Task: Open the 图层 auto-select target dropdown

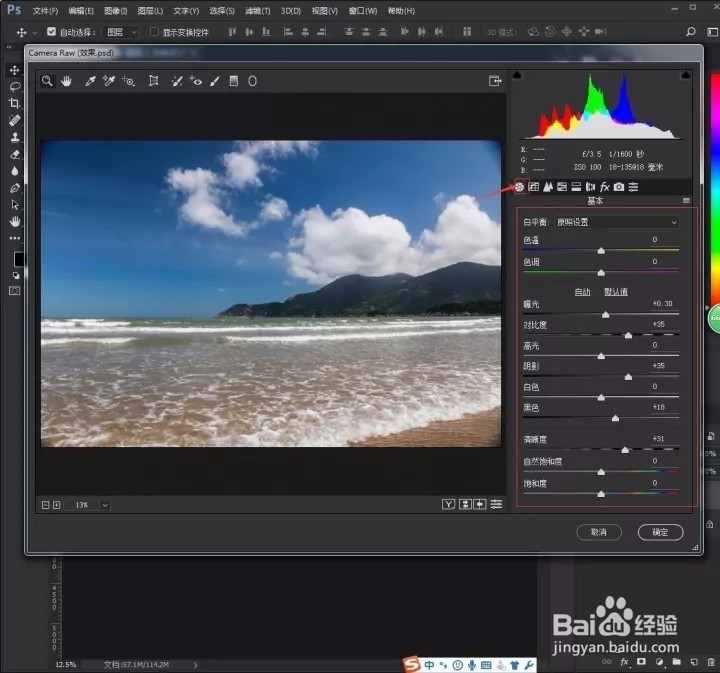Action: pos(121,32)
